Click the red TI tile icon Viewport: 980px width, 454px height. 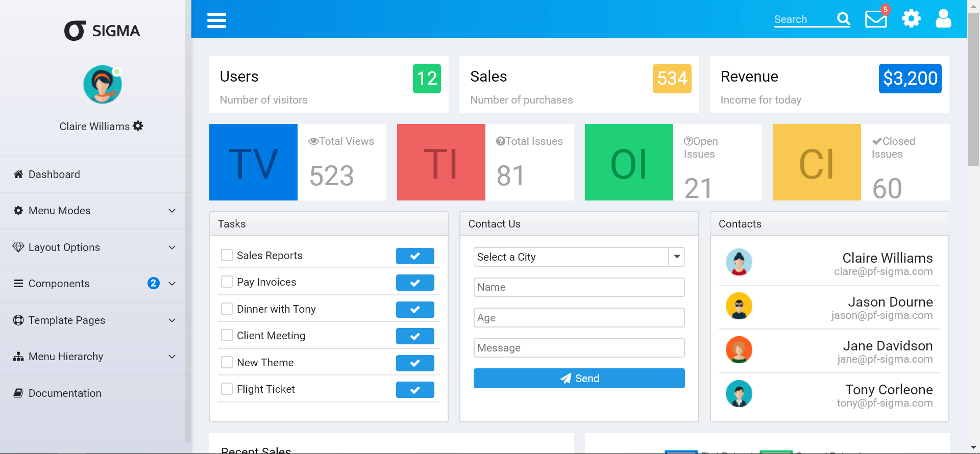click(441, 162)
